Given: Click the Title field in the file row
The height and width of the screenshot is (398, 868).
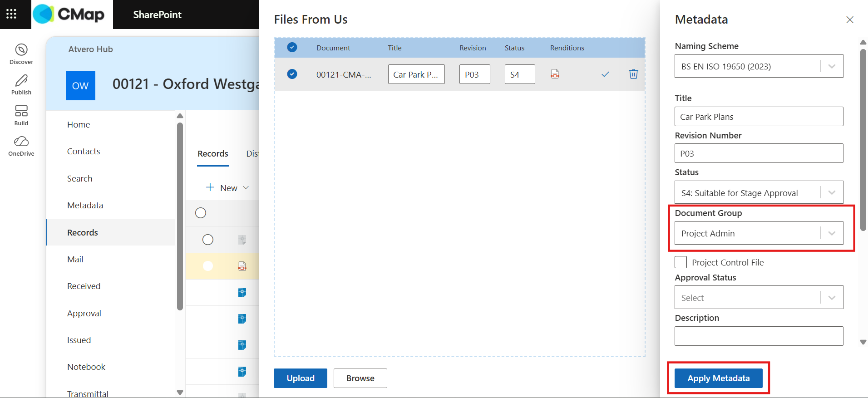Looking at the screenshot, I should [416, 74].
